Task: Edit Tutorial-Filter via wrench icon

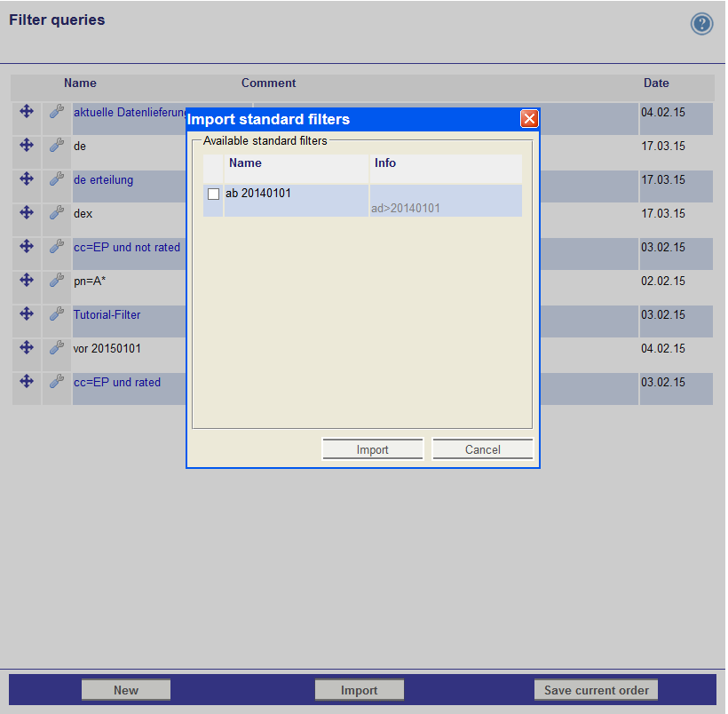Action: [57, 313]
